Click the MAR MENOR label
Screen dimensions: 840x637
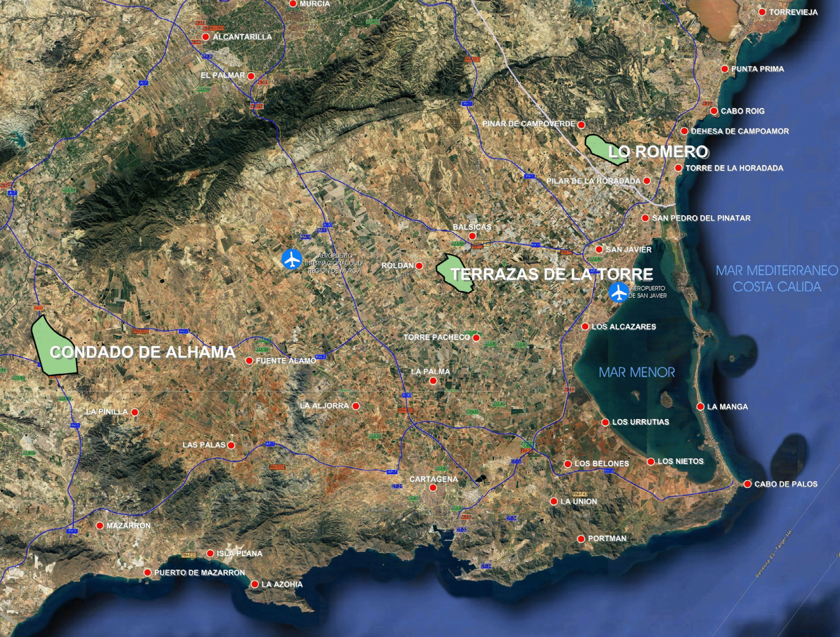coord(637,372)
